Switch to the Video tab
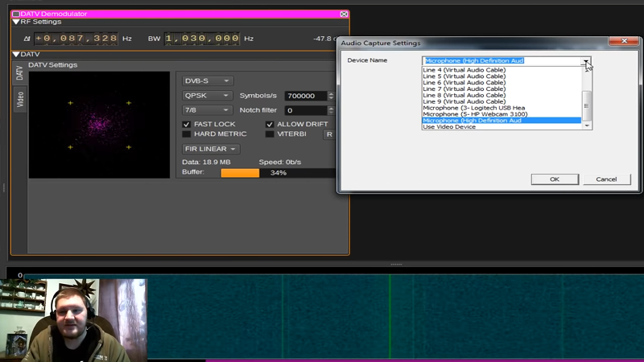Viewport: 644px width, 362px height. (20, 99)
